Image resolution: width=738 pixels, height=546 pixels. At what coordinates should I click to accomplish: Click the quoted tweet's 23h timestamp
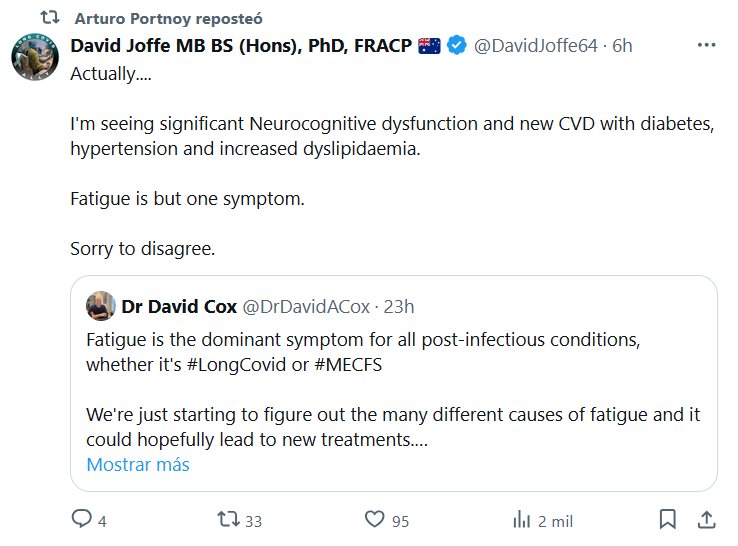[398, 305]
